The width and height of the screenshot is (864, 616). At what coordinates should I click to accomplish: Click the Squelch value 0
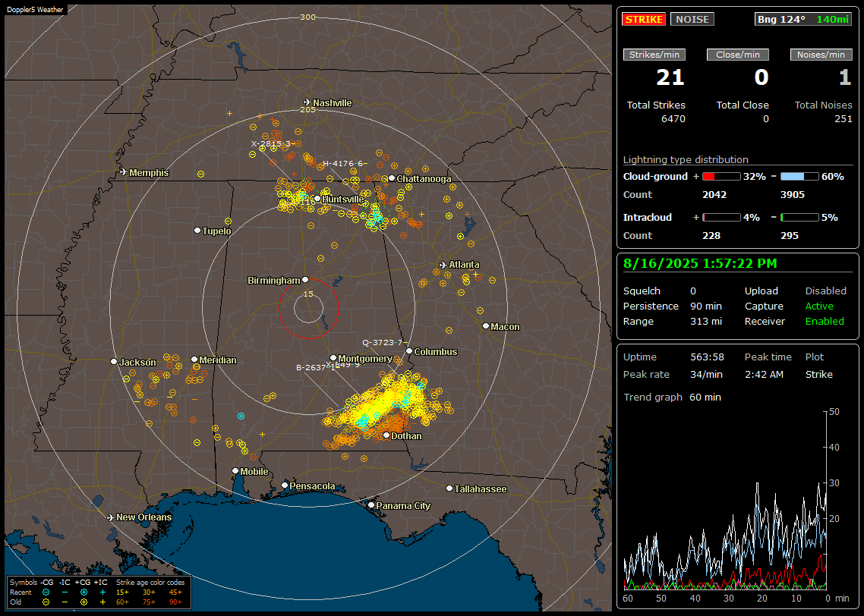pyautogui.click(x=693, y=291)
